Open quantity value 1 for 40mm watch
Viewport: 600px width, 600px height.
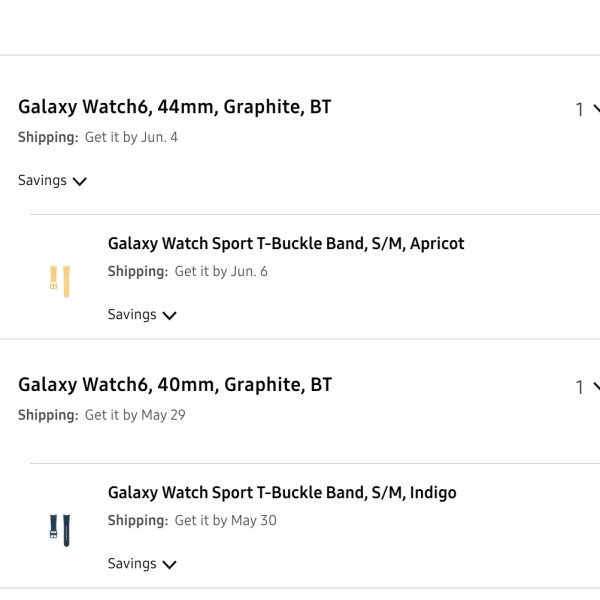pos(579,388)
